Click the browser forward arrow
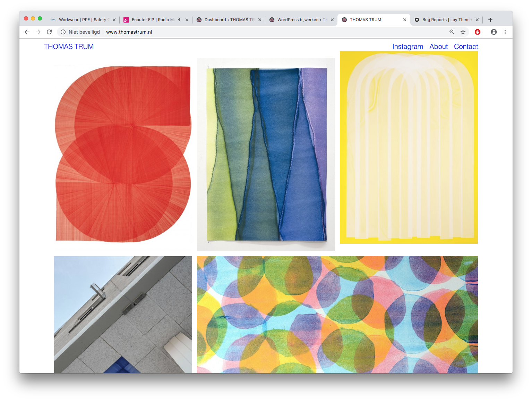Viewport: 532px width, 401px height. point(38,32)
